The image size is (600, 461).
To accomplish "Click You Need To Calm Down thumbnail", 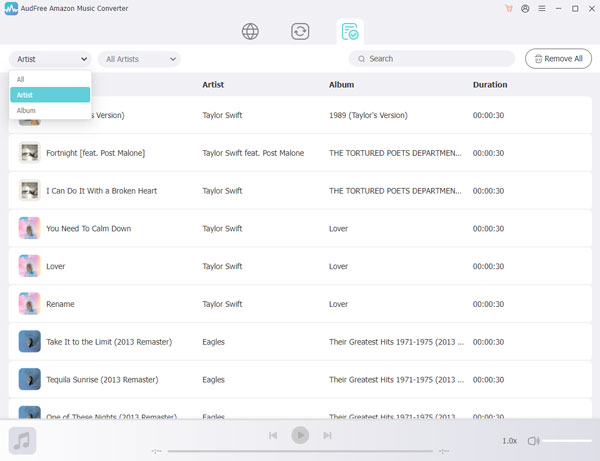I will click(29, 228).
